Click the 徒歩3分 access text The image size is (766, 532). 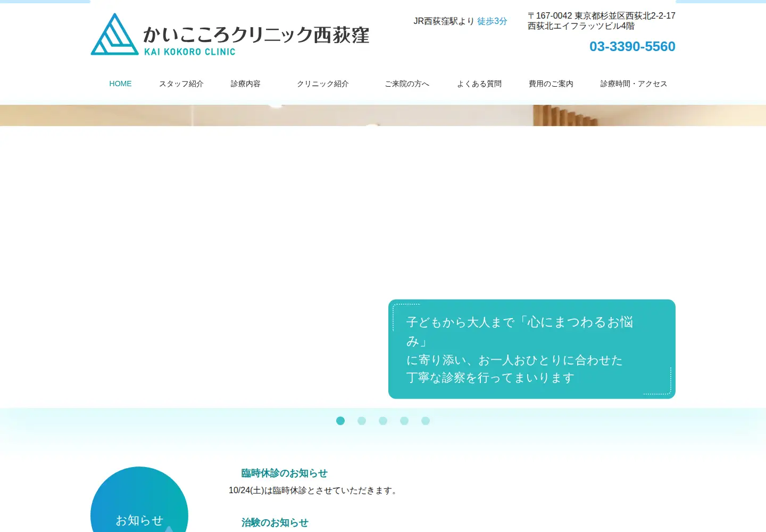coord(492,21)
